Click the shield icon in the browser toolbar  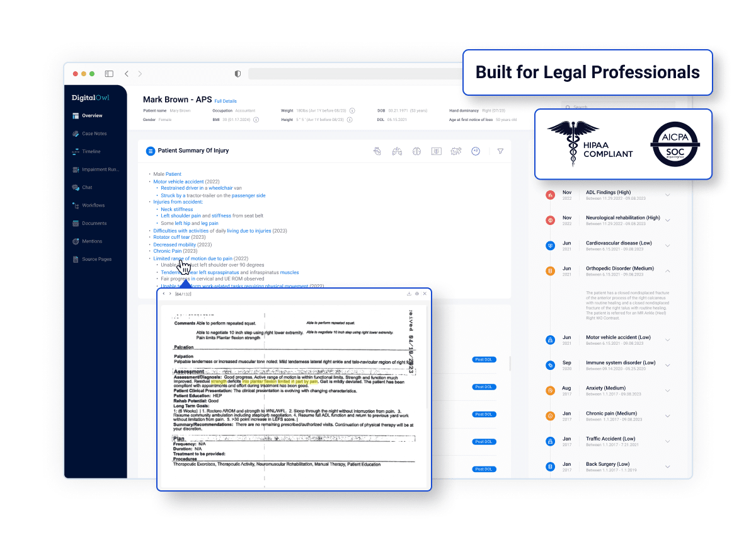click(x=237, y=74)
